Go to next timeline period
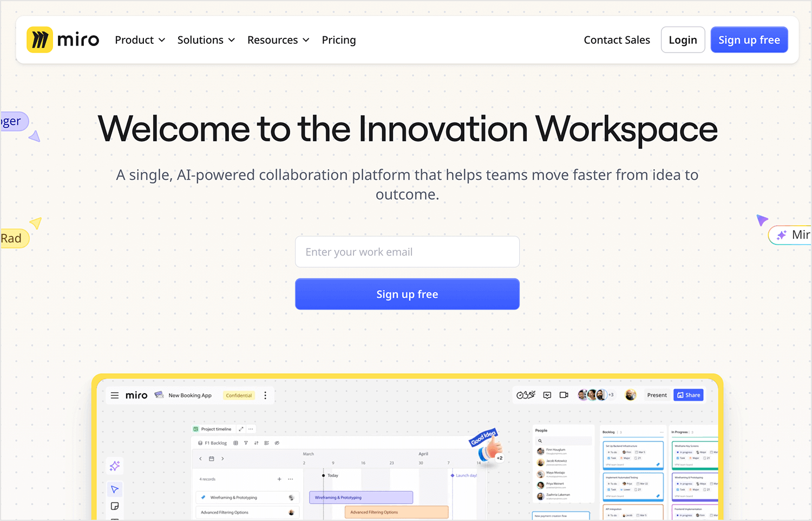Viewport: 812px width, 521px height. coord(222,459)
